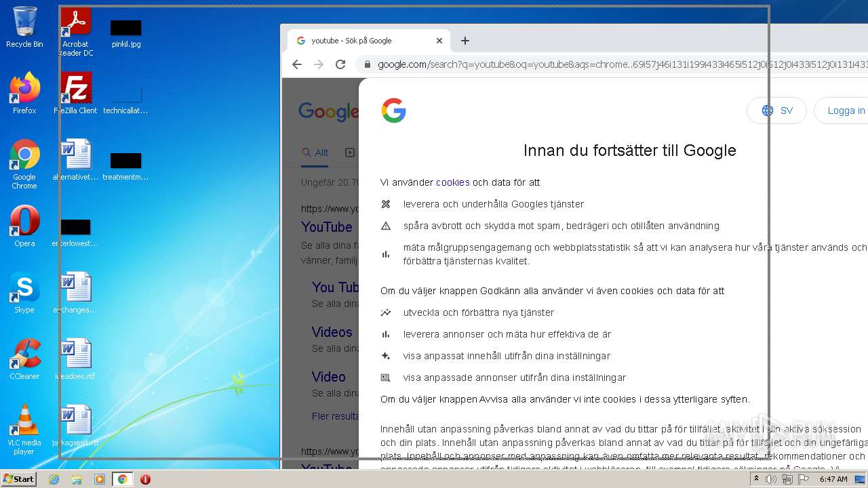Open Google Chrome desktop shortcut

(24, 165)
